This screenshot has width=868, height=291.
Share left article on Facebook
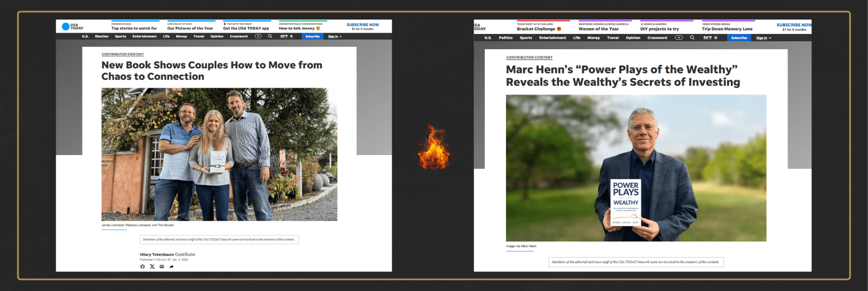pos(142,267)
